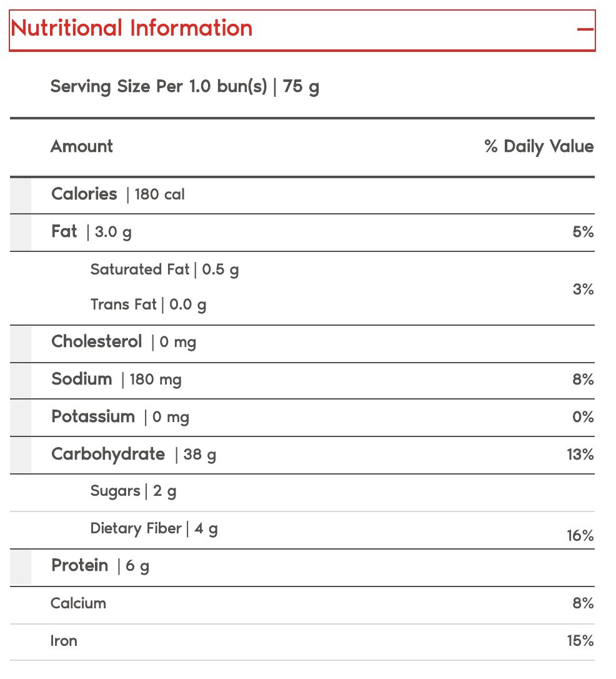Viewport: 616px width, 679px height.
Task: Click the Protein 6 g row
Action: [x=100, y=566]
